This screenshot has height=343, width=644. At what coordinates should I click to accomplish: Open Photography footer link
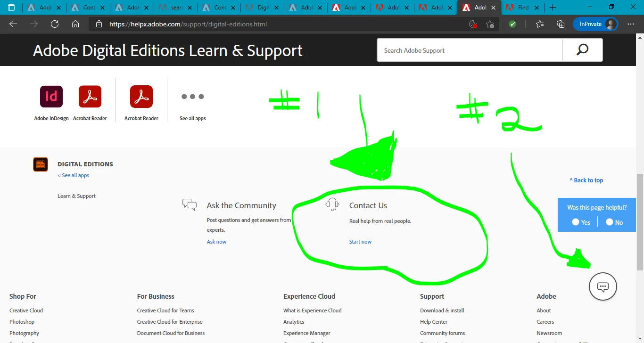(x=24, y=333)
